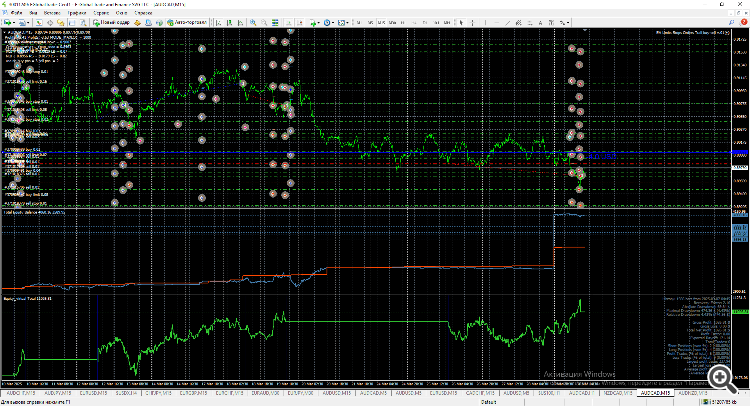The image size is (750, 406).
Task: Switch to the USDX,H4 chart tab
Action: (126, 393)
